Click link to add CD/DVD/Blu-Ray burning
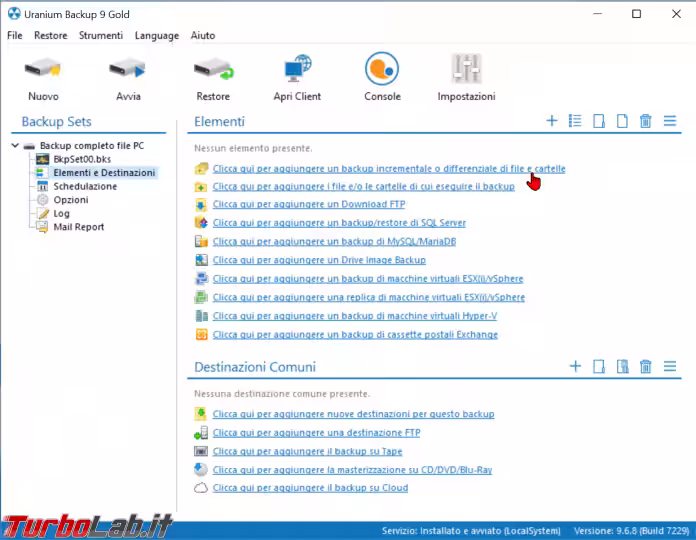696x540 pixels. pyautogui.click(x=352, y=469)
